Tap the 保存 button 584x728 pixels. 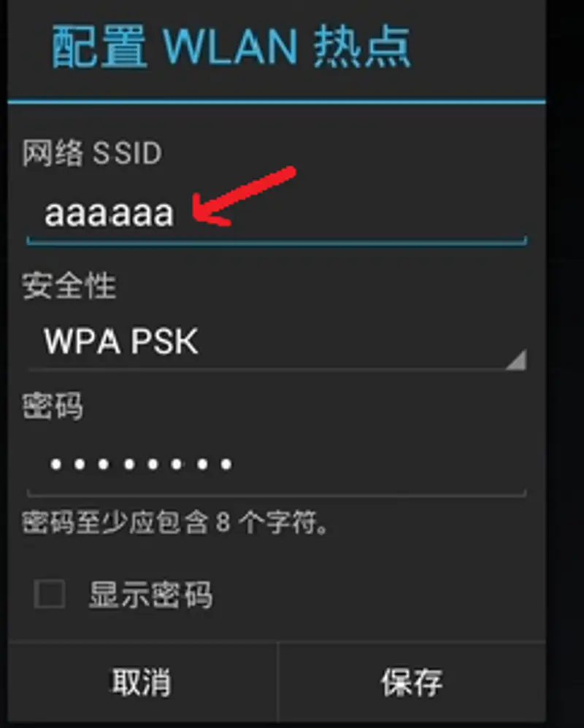[x=412, y=681]
